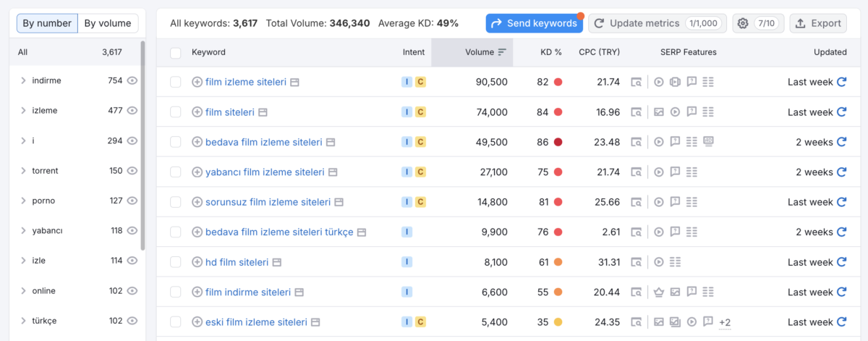Select the "By number" tab

point(47,23)
